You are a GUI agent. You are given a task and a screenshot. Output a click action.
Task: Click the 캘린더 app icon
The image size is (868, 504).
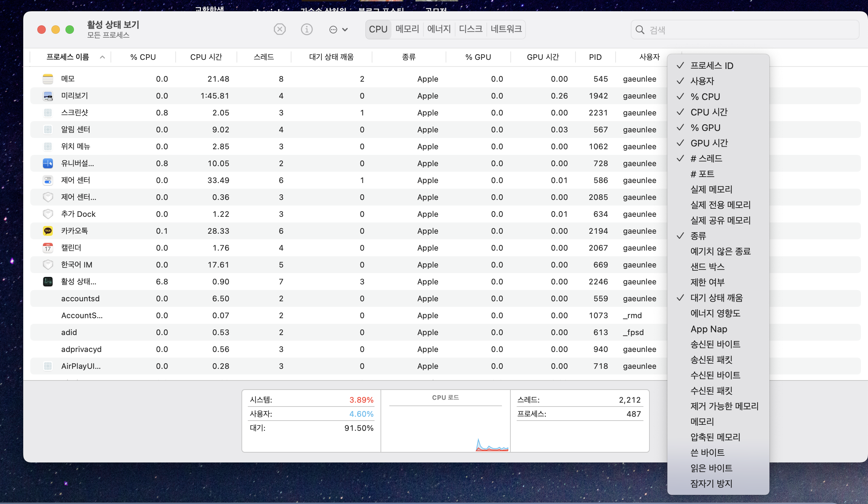(48, 248)
